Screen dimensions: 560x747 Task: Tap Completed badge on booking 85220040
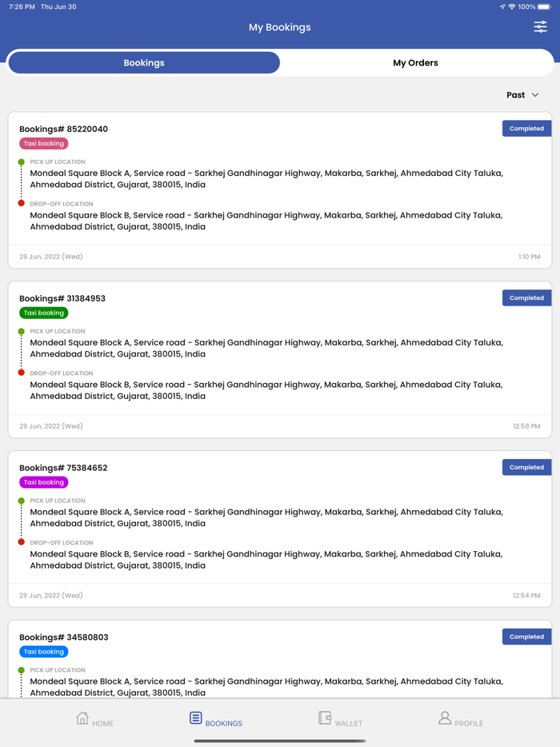pyautogui.click(x=526, y=129)
